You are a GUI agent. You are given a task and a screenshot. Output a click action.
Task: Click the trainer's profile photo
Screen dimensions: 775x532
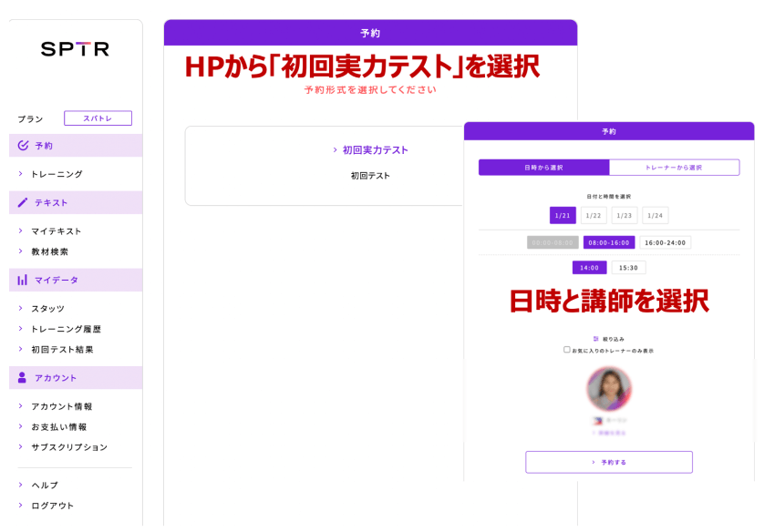pos(608,387)
